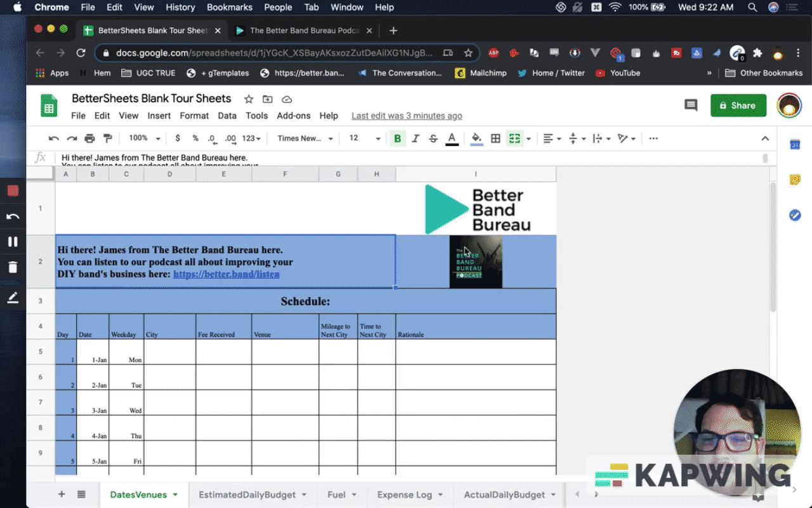The height and width of the screenshot is (508, 812).
Task: Open the Data menu in Sheets
Action: tap(227, 116)
